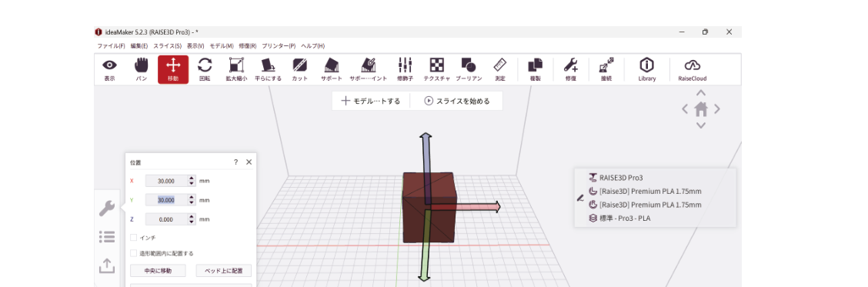This screenshot has width=868, height=287.
Task: Toggle the インチ (inch) checkbox
Action: click(133, 237)
